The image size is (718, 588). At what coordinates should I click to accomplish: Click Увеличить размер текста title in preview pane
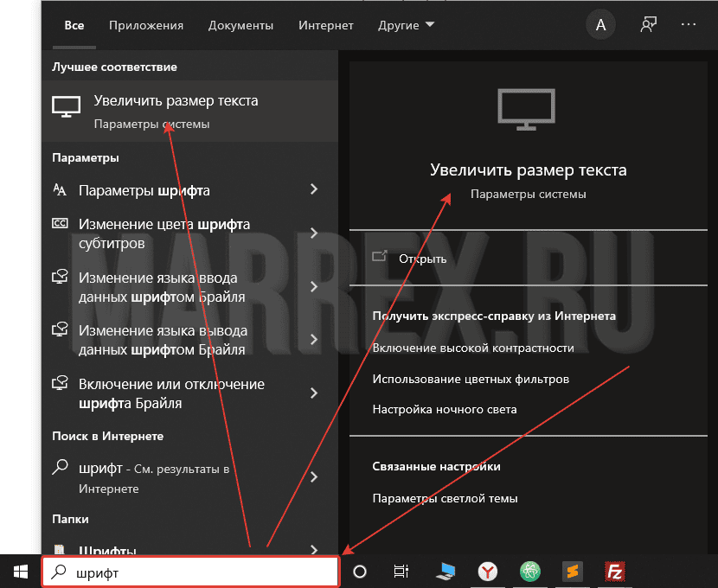[x=528, y=170]
